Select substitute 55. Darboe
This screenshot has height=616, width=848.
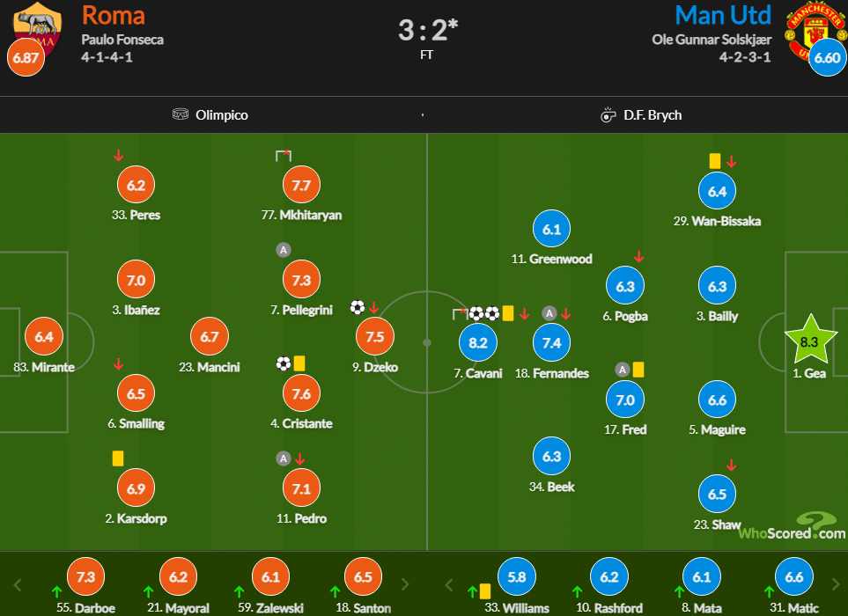coord(85,608)
